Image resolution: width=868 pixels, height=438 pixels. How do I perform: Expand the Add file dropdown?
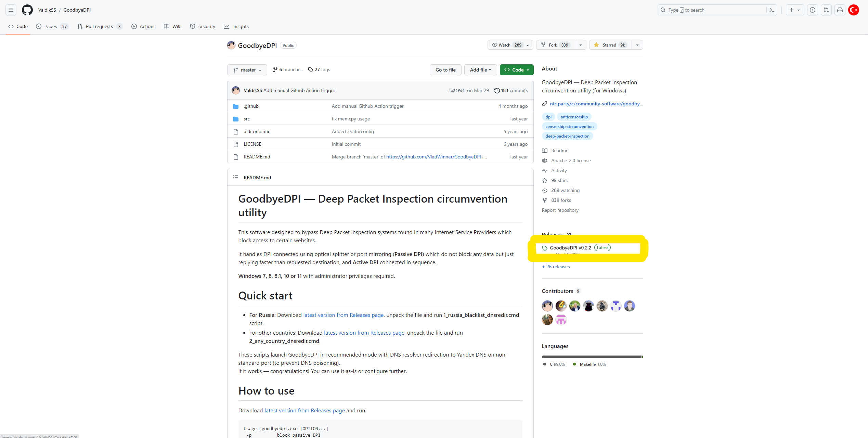point(480,70)
